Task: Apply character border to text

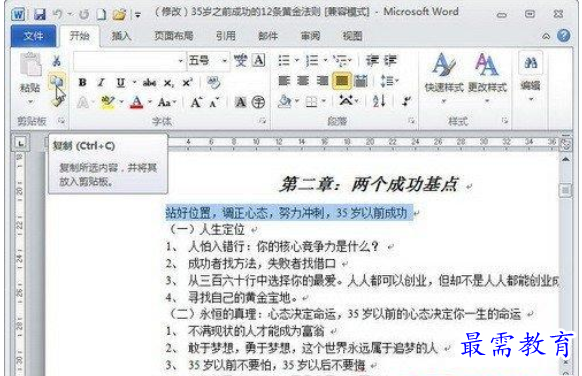Action: (x=259, y=60)
